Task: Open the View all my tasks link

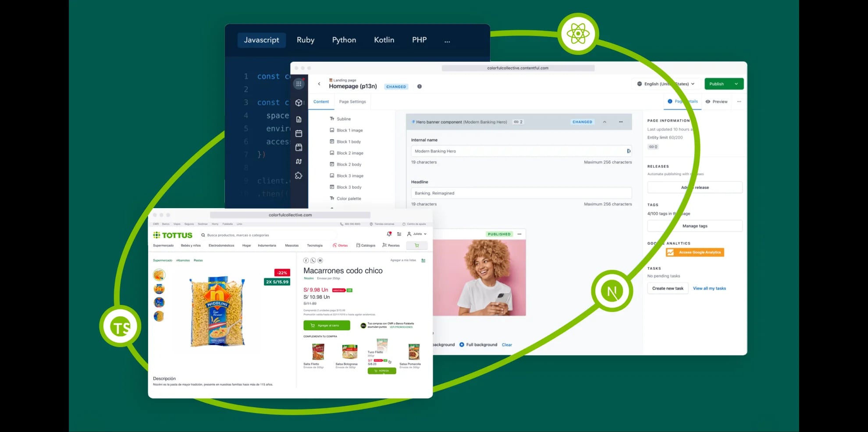Action: point(709,288)
